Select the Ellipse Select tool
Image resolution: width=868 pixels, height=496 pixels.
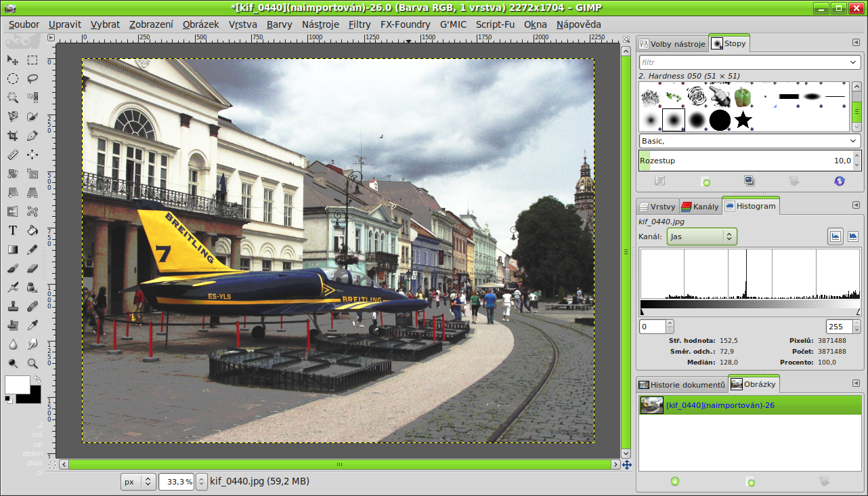13,79
